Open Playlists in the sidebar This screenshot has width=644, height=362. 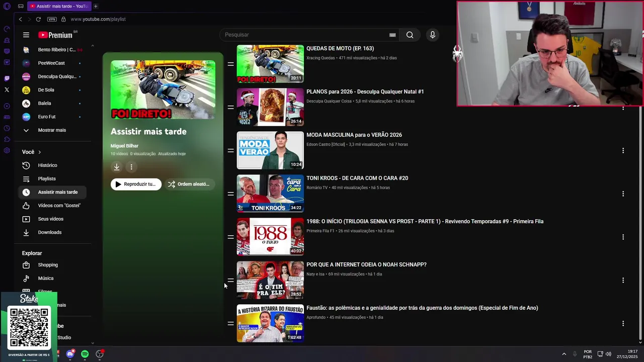click(x=52, y=178)
